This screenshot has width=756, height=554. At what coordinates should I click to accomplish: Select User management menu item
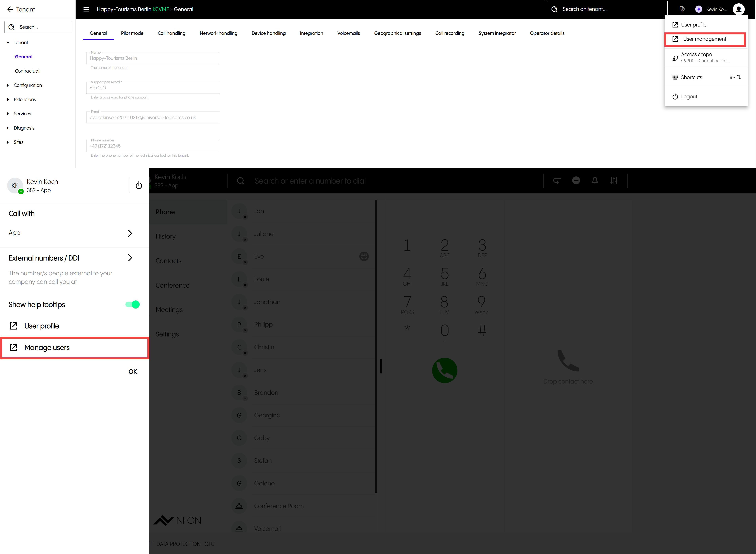click(x=704, y=39)
